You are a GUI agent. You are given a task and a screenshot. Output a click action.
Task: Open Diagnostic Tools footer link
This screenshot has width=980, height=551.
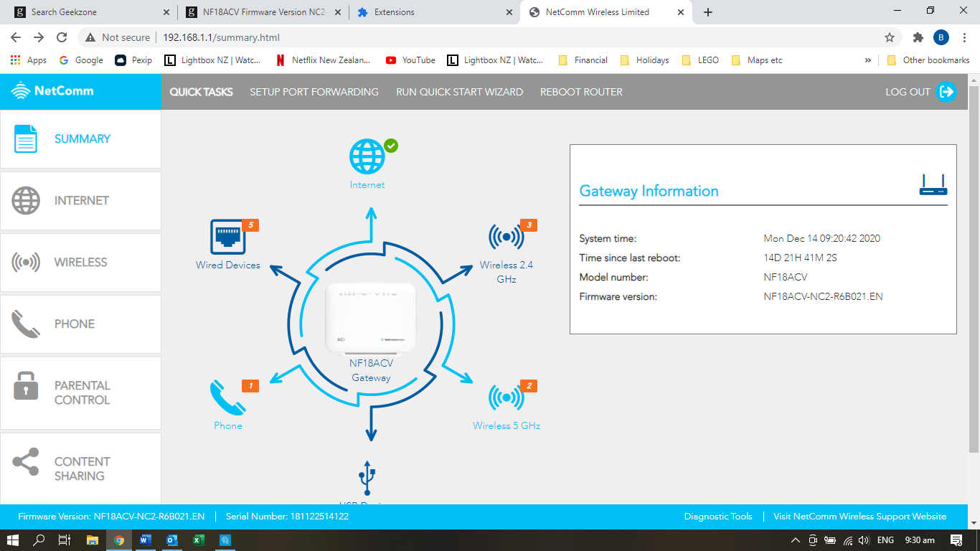point(717,517)
